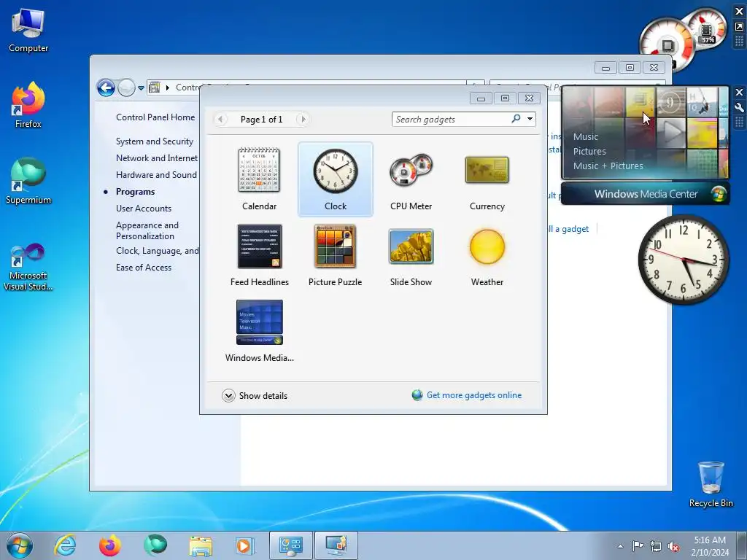Image resolution: width=747 pixels, height=560 pixels.
Task: Open Network and Internet category
Action: pos(157,158)
